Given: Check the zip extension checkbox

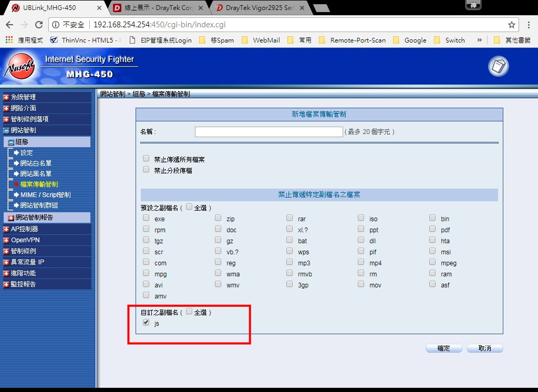Looking at the screenshot, I should click(218, 218).
